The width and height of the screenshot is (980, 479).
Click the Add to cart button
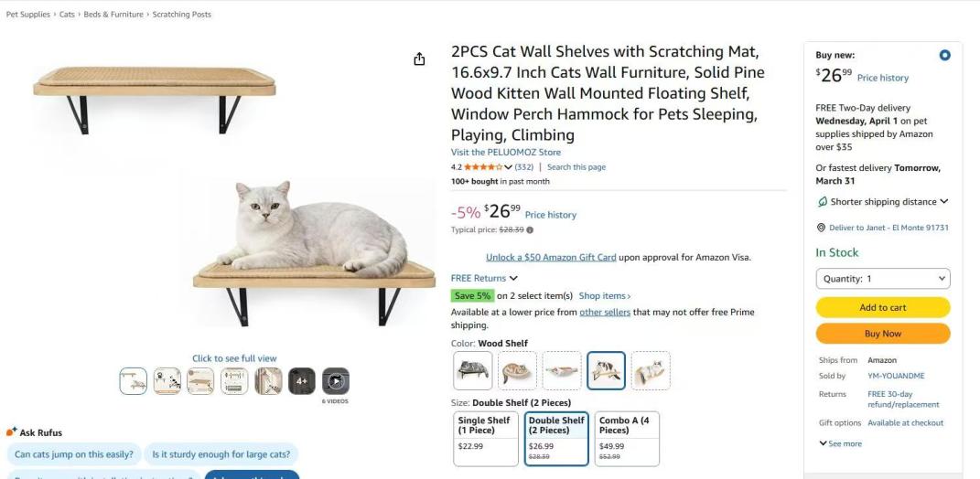coord(882,307)
